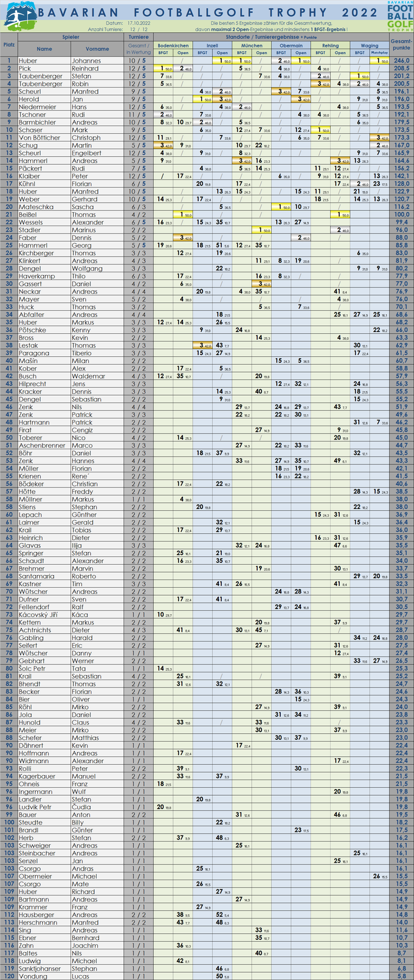Click the surname 'Stadler'
The height and width of the screenshot is (980, 414).
tap(30, 230)
